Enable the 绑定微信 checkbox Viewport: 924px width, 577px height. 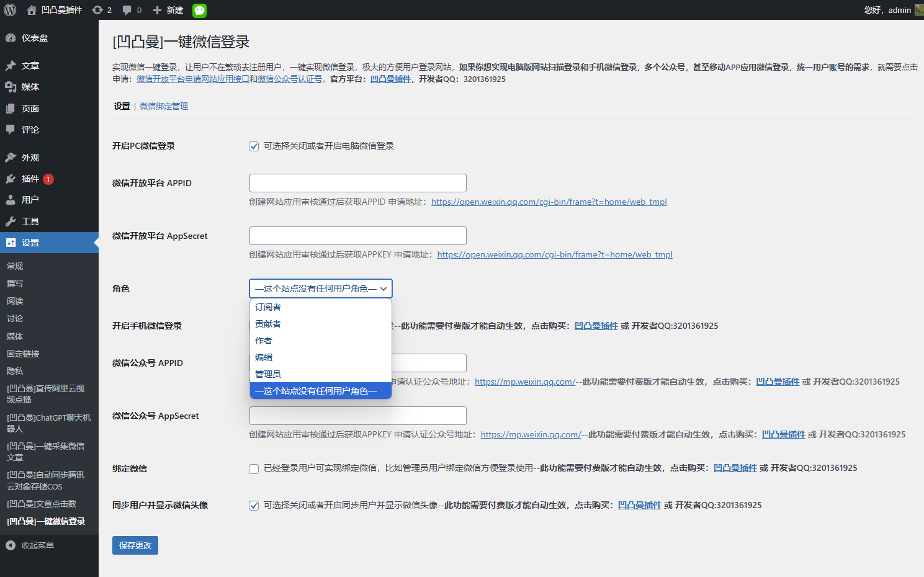click(254, 468)
